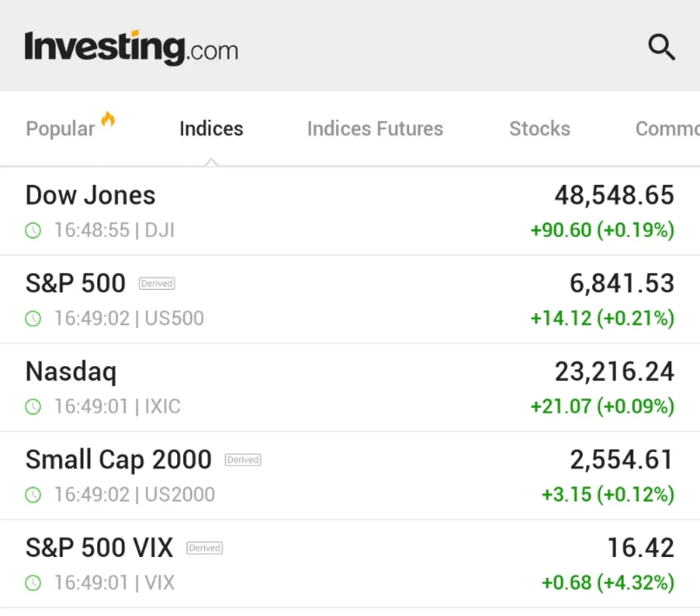Click Derived badge next to S&P 500
The image size is (700, 616).
(x=157, y=284)
